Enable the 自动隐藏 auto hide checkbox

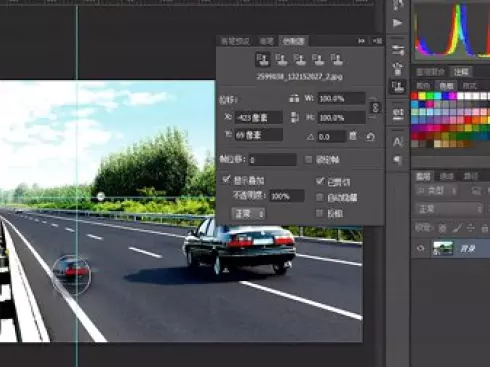click(x=319, y=198)
